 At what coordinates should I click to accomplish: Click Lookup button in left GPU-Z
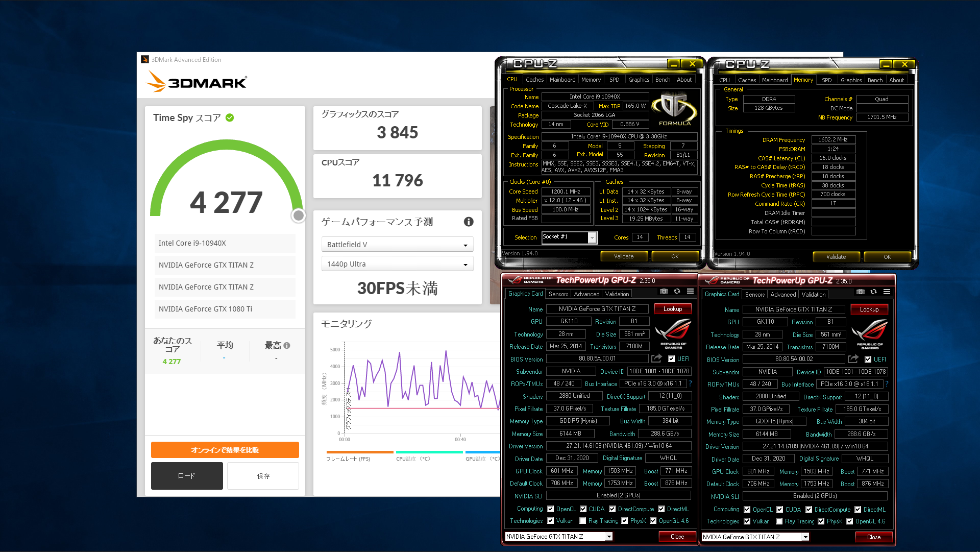tap(672, 309)
